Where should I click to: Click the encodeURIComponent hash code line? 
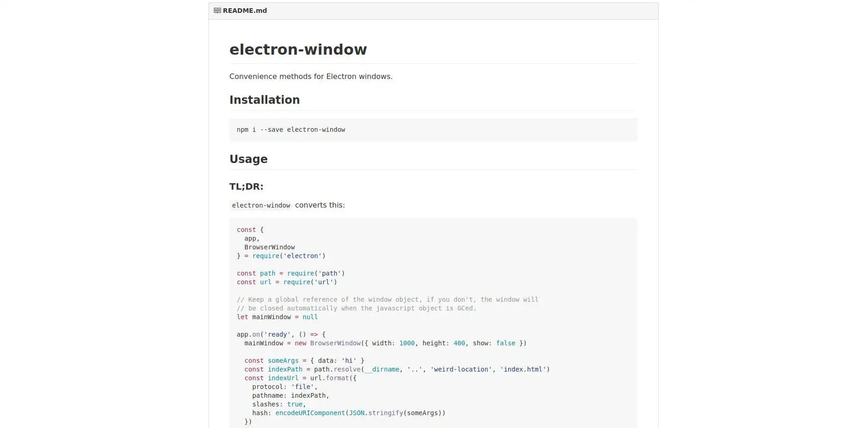click(349, 413)
